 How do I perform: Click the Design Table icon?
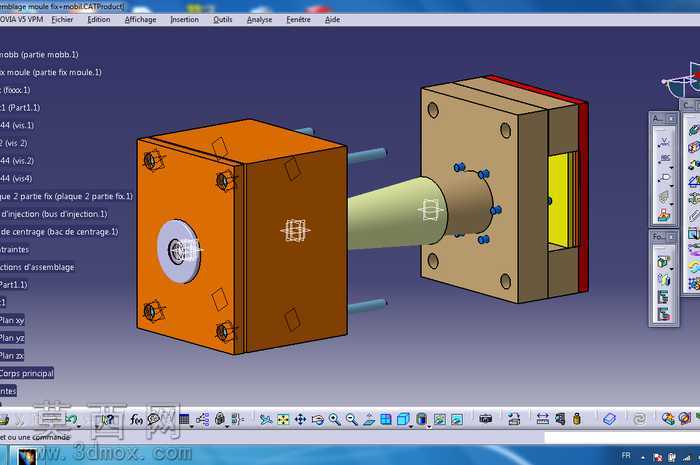184,419
